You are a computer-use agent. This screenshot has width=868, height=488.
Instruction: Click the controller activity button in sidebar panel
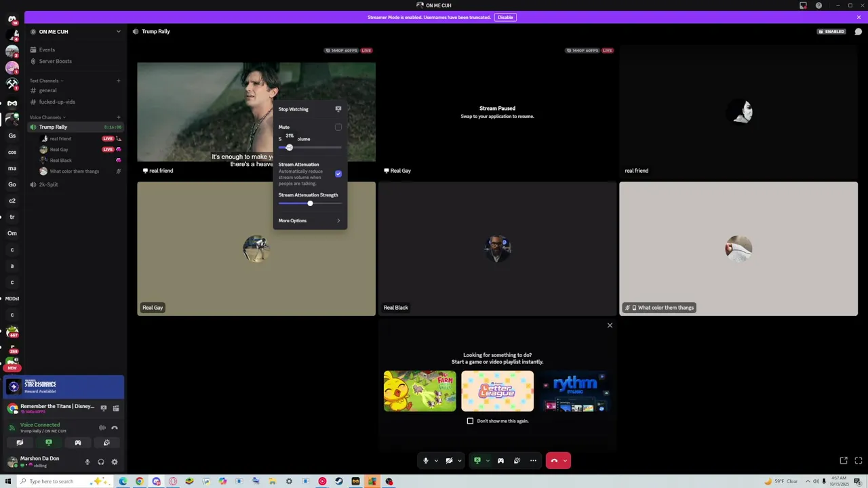coord(78,443)
